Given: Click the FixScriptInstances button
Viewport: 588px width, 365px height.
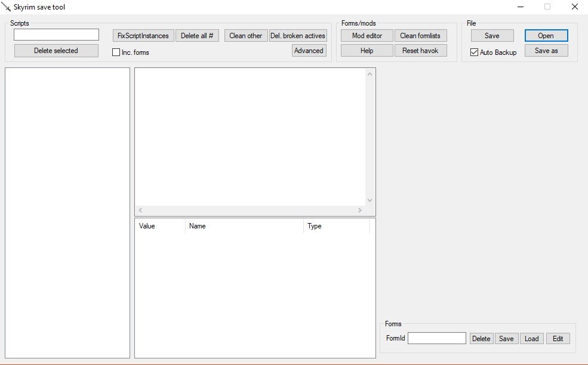Looking at the screenshot, I should [143, 36].
